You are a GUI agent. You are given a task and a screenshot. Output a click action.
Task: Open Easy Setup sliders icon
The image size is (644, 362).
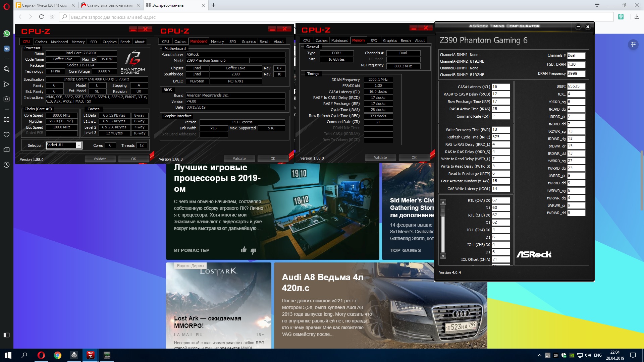[633, 44]
